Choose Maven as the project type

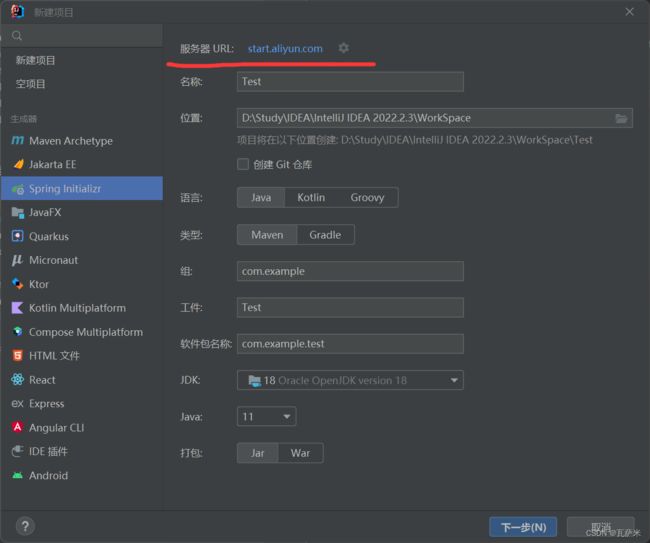267,235
